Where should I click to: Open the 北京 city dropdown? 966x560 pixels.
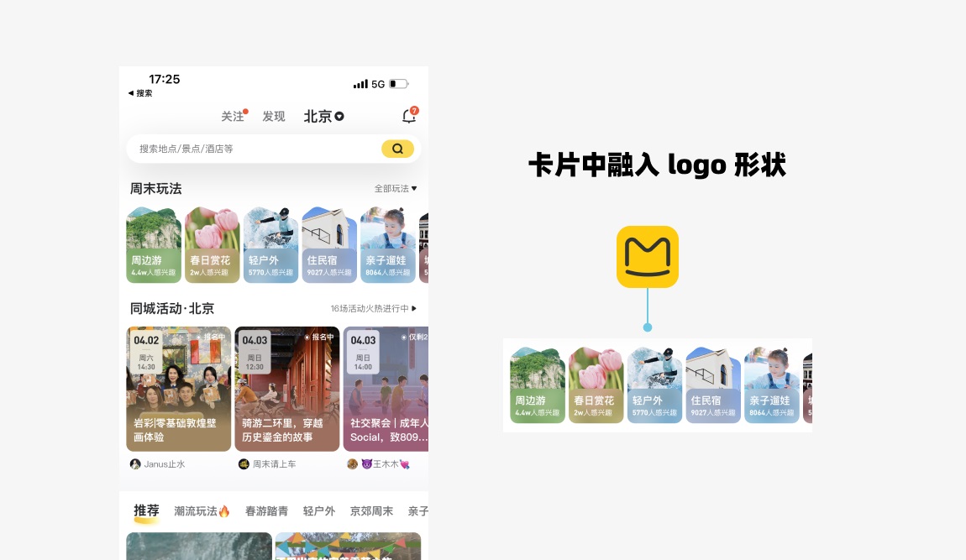[x=323, y=117]
